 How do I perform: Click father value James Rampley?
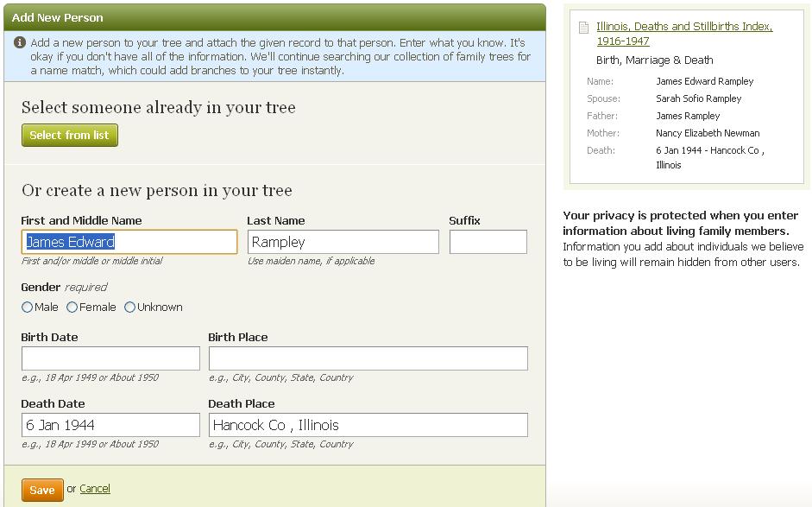tap(688, 116)
